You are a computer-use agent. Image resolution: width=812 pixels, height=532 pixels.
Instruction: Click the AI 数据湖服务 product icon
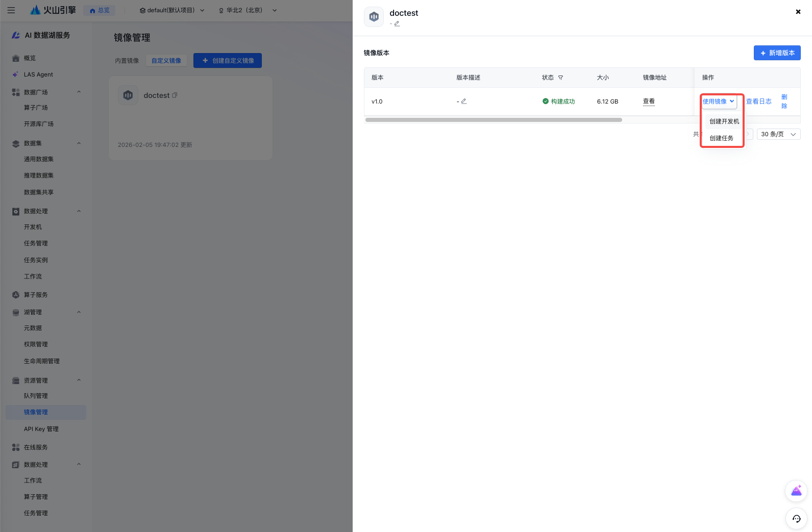pos(16,35)
